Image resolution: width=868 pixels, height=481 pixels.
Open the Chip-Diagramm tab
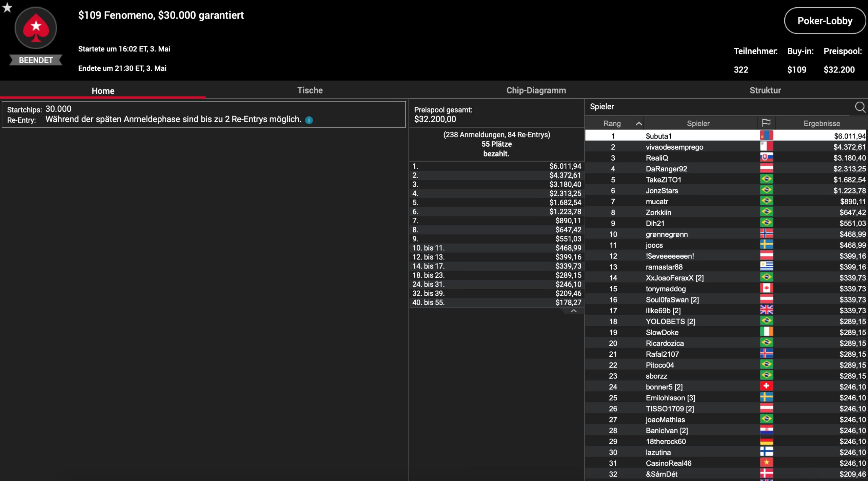pyautogui.click(x=536, y=90)
